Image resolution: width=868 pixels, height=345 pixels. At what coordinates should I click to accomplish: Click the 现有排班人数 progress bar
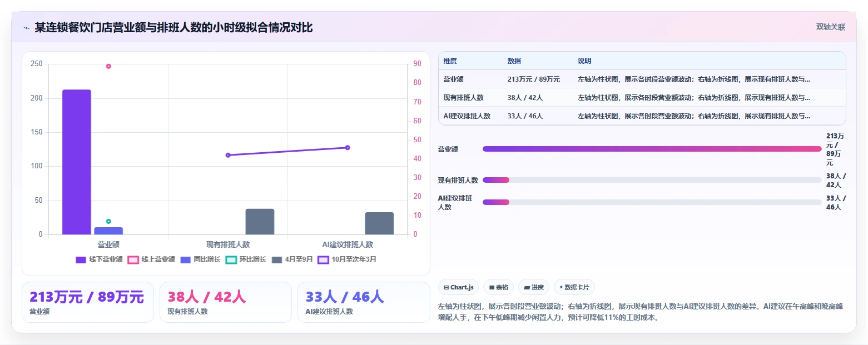point(652,180)
